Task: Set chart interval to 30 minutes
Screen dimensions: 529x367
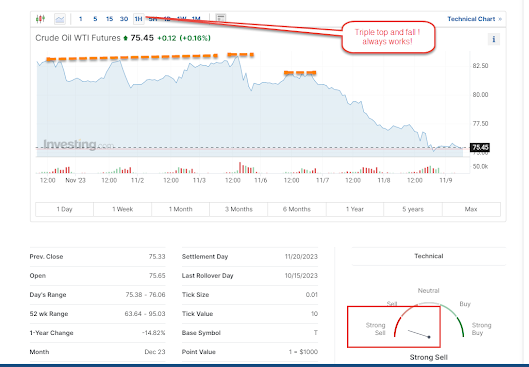Action: click(124, 19)
